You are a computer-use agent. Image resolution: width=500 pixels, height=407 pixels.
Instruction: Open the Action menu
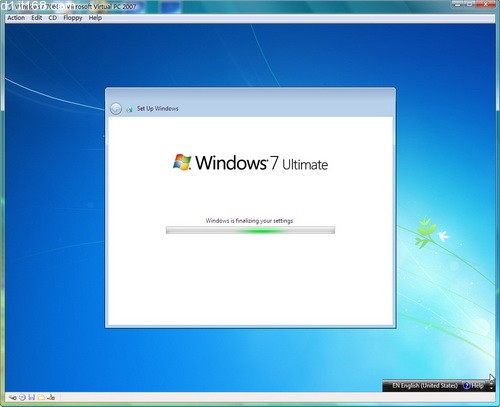16,18
